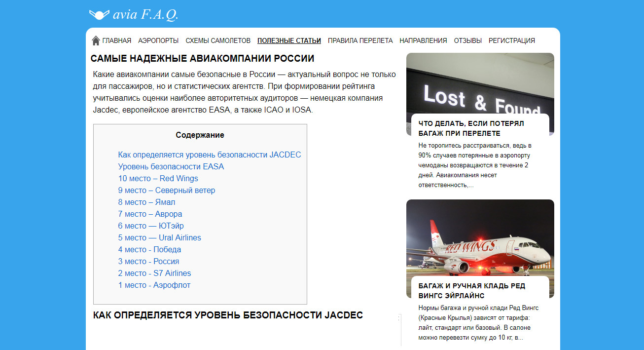Open contents link 1 место - Аэрофлот
This screenshot has width=644, height=350.
coord(154,285)
